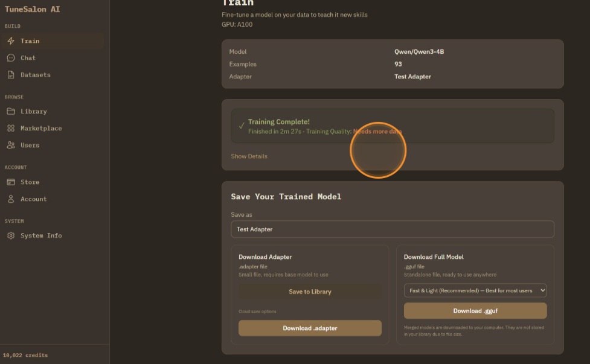590x364 pixels.
Task: Click the Download .adapter button
Action: coord(310,328)
